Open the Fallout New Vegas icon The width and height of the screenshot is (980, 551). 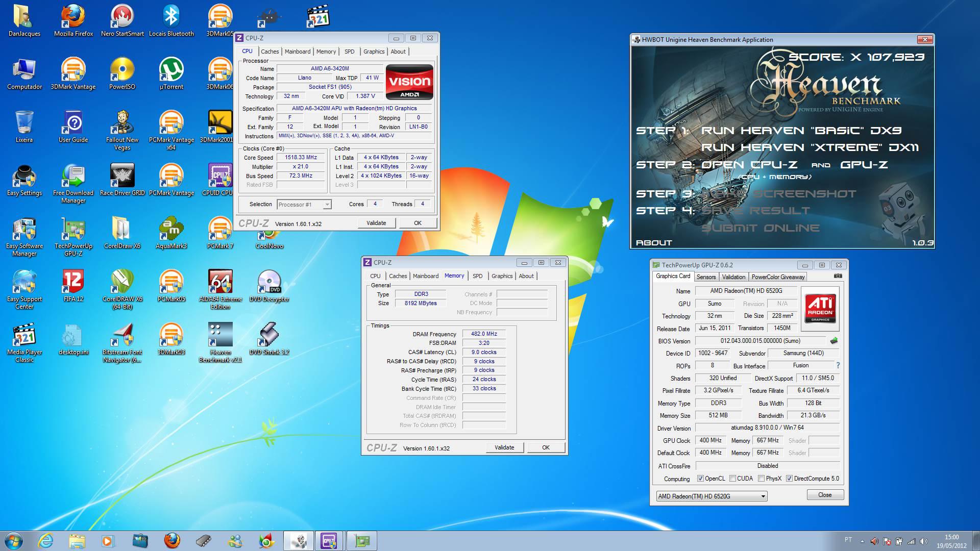tap(122, 130)
